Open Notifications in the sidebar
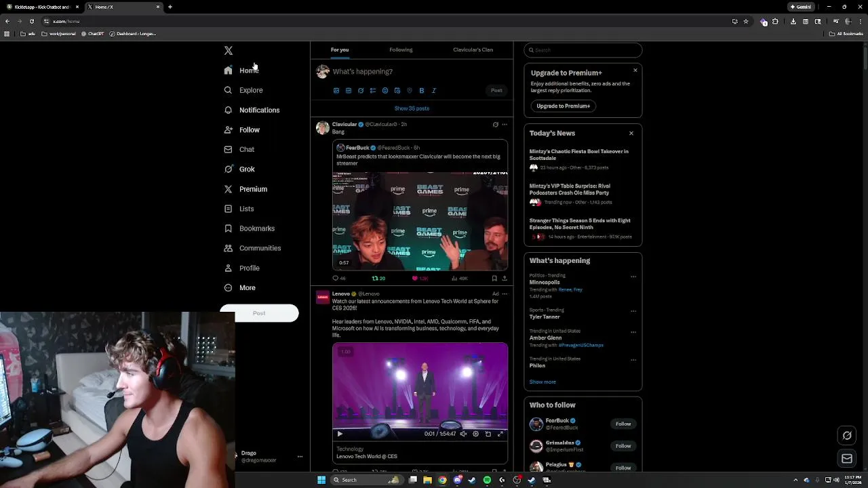 click(252, 110)
